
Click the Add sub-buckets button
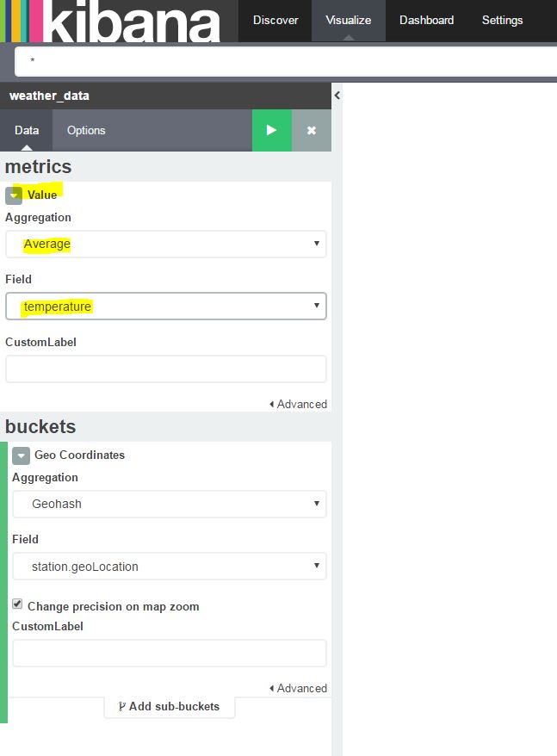click(170, 706)
